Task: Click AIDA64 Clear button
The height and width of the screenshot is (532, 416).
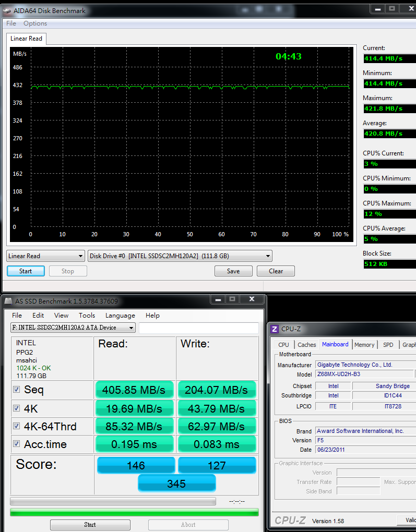Action: 276,271
